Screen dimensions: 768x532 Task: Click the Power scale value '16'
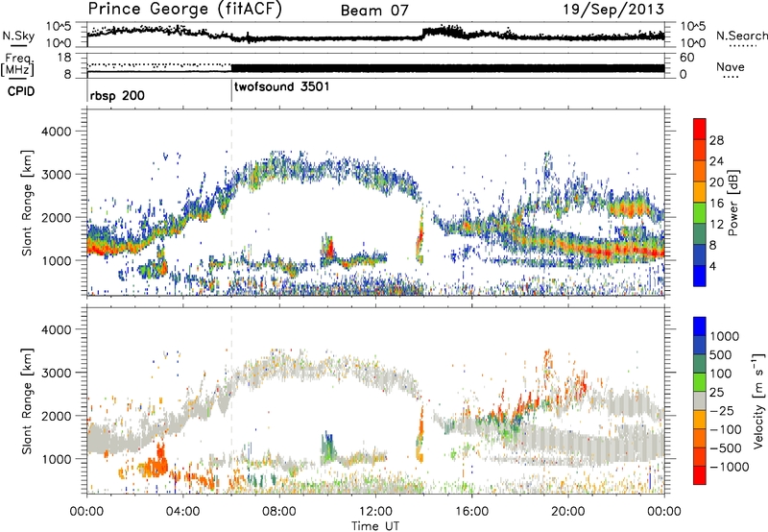(716, 204)
